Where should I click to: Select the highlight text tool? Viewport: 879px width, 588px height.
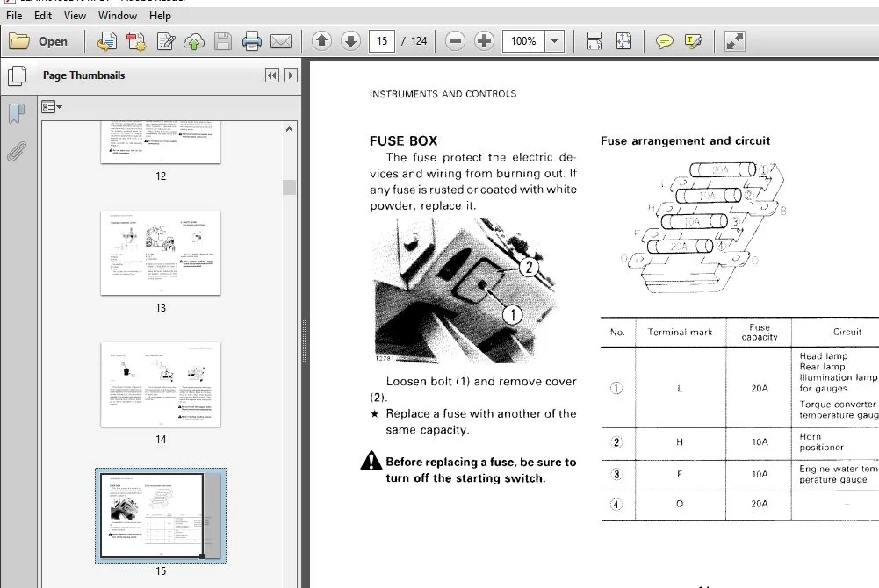694,41
